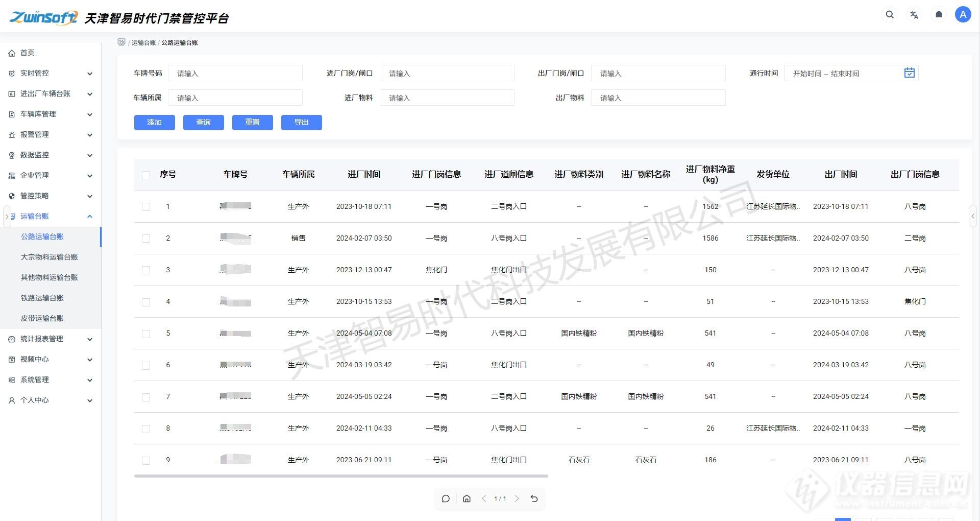Go to previous page arrow
This screenshot has width=980, height=521.
(484, 499)
